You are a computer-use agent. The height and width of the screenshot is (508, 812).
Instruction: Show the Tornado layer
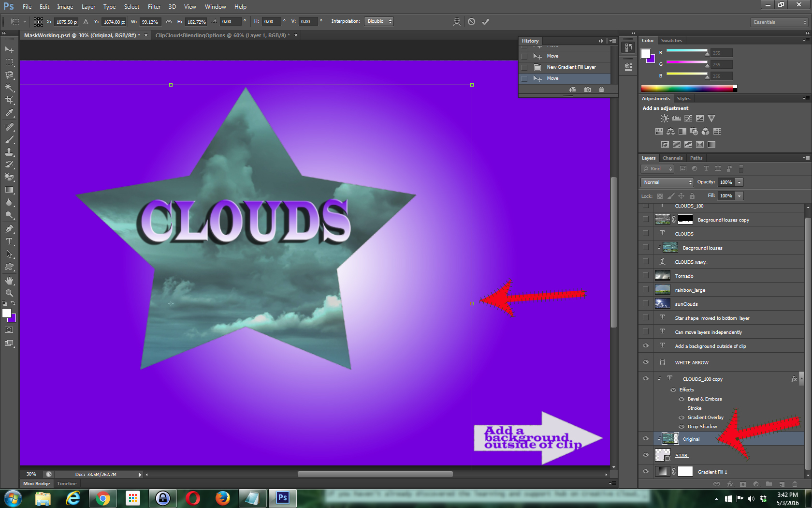click(646, 276)
